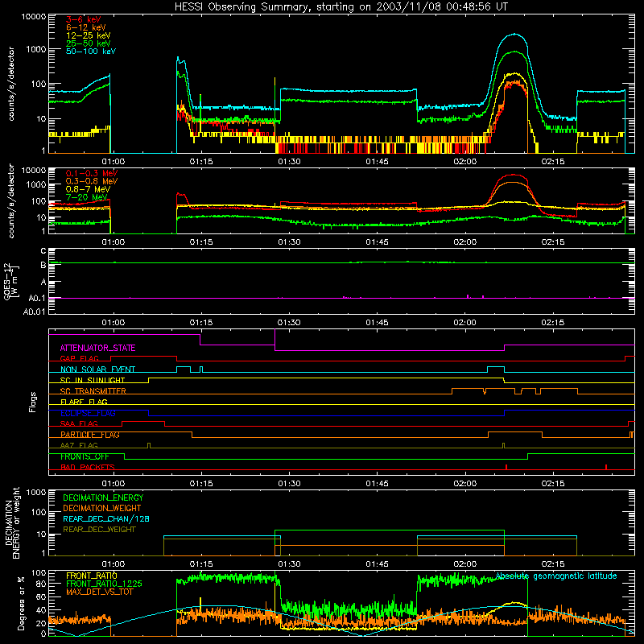The width and height of the screenshot is (644, 644).
Task: Click the NON_SOLAR_EVENT flag label
Action: tap(97, 369)
